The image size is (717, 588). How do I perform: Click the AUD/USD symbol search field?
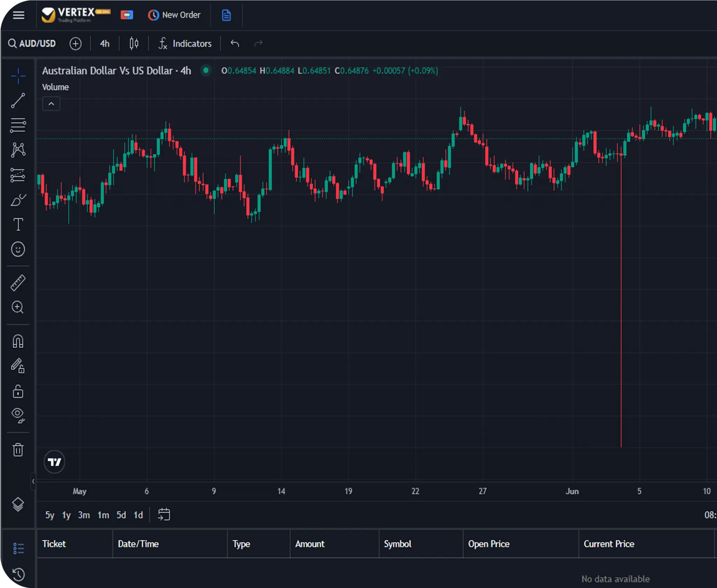pyautogui.click(x=32, y=44)
